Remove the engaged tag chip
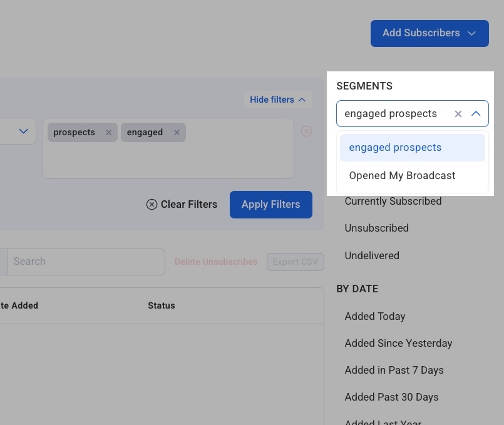504x425 pixels. [177, 133]
